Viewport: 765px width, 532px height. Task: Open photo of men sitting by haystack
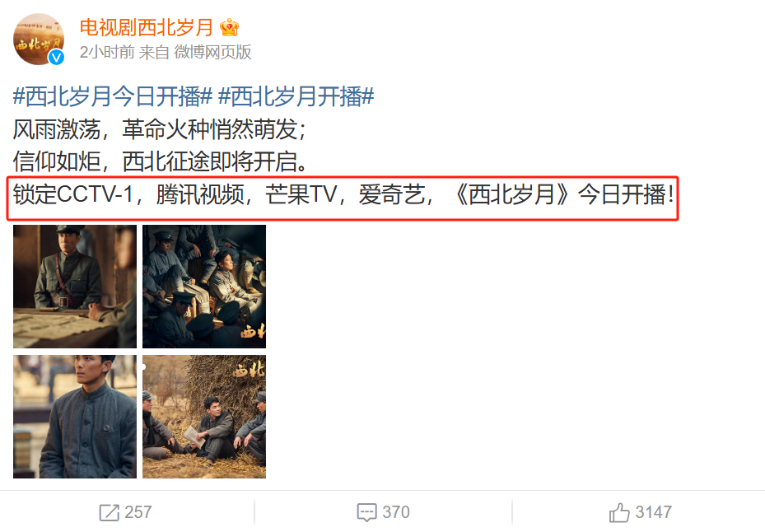pyautogui.click(x=204, y=417)
